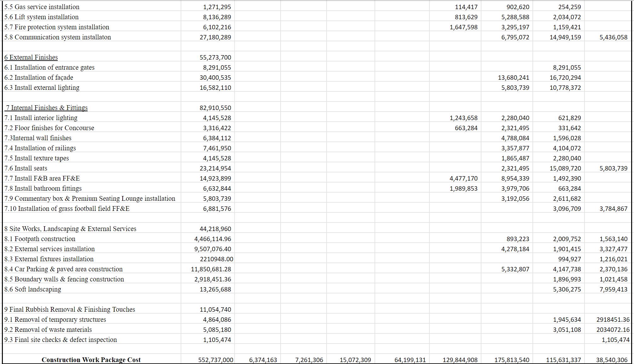This screenshot has height=364, width=634.
Task: Select total cost cell 552,737,000
Action: tap(216, 360)
